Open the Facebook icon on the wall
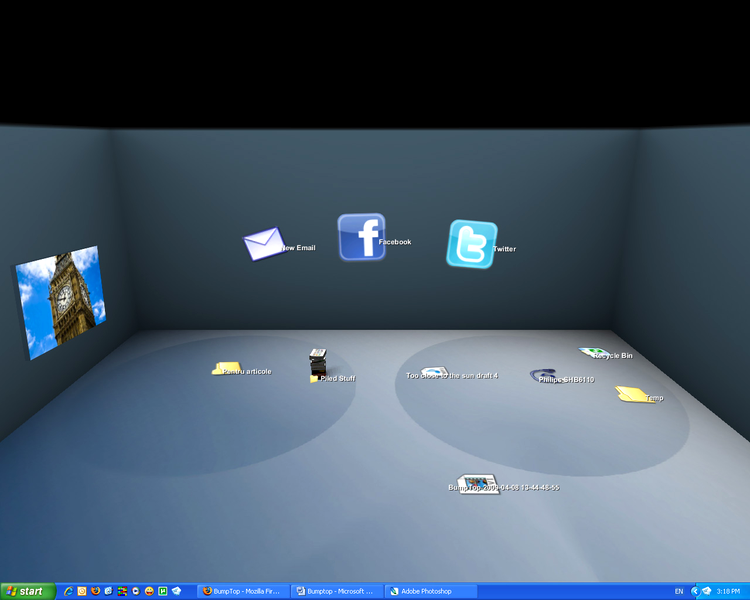Image resolution: width=750 pixels, height=600 pixels. tap(362, 237)
